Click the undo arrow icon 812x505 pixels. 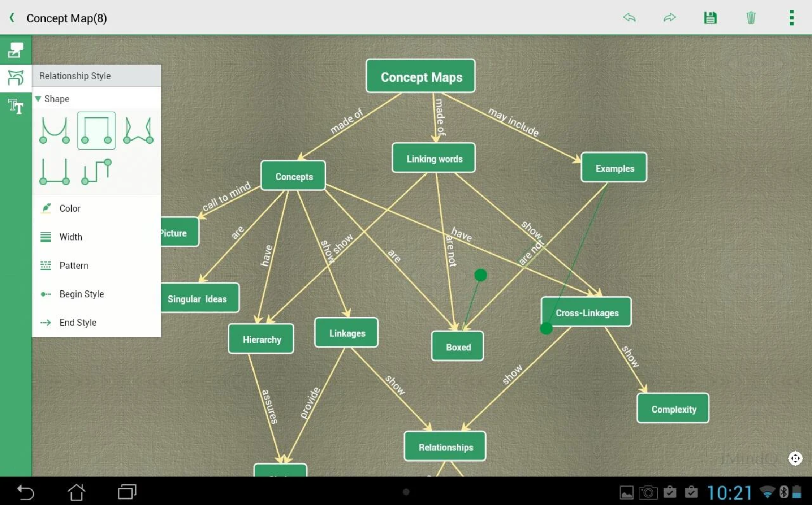tap(629, 17)
